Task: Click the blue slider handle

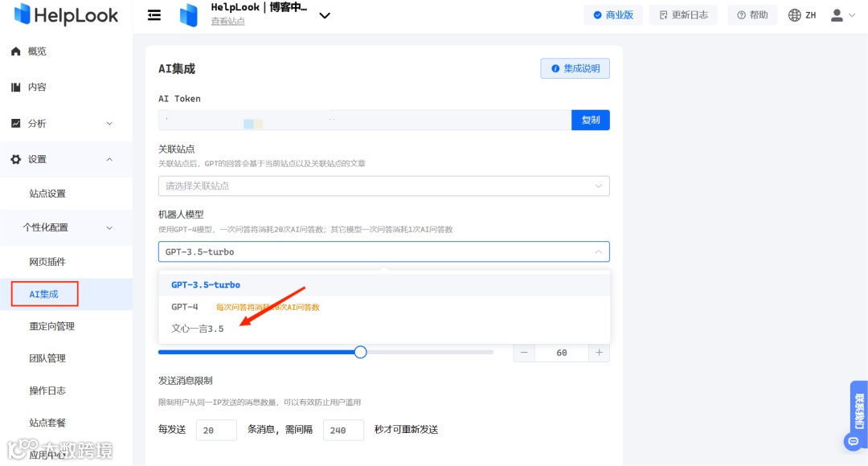Action: pyautogui.click(x=360, y=352)
